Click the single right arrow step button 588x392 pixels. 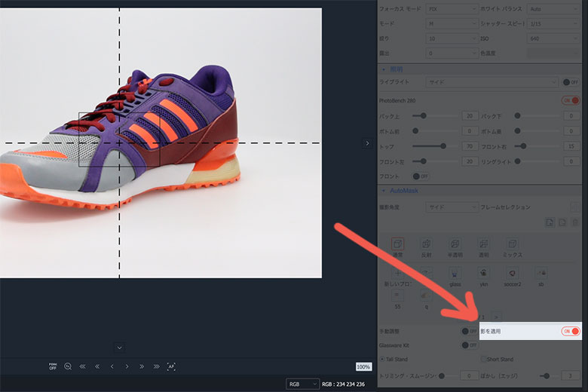coord(127,366)
